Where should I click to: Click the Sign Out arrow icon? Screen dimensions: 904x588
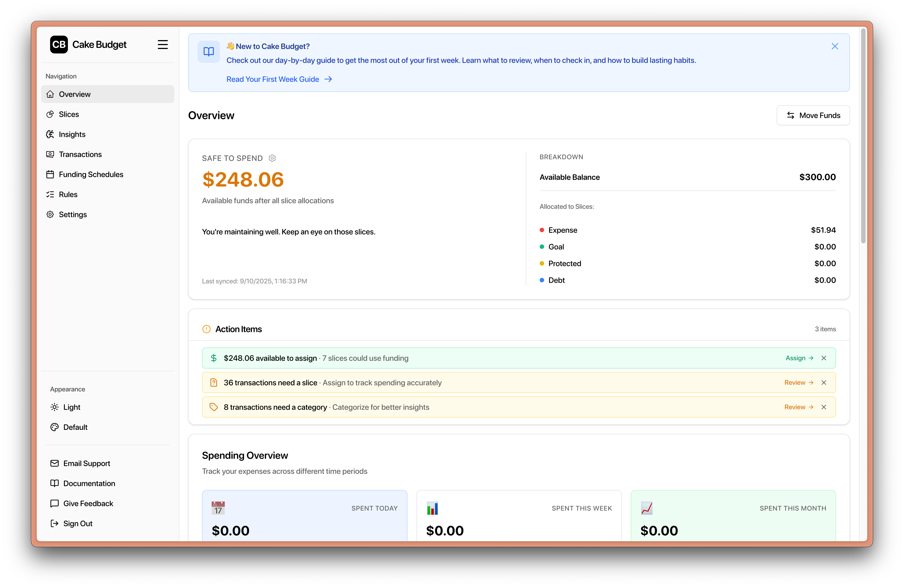coord(55,523)
